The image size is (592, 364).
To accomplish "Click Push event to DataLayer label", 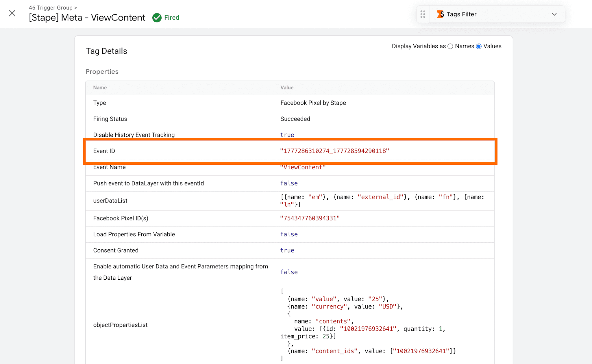I will coord(149,183).
